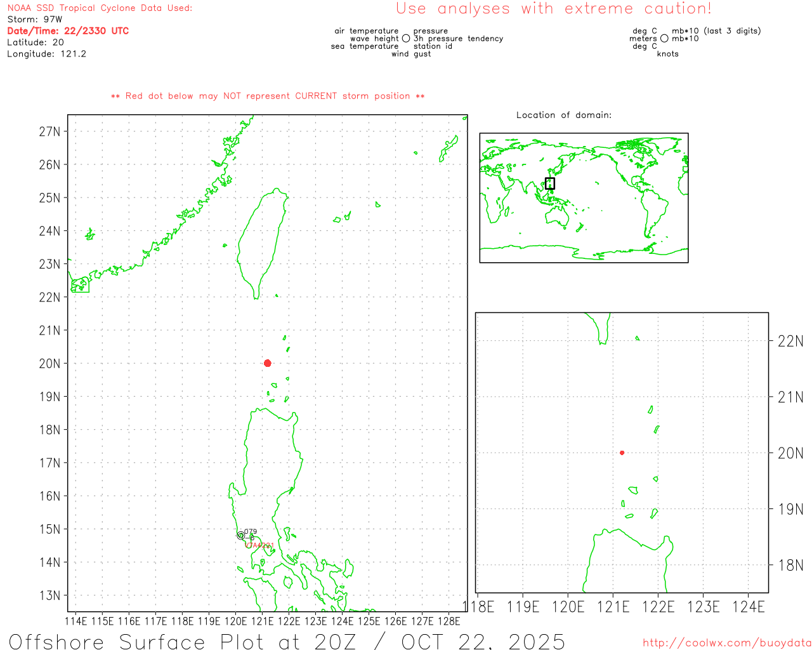Click the station circle marker near Manila

[x=240, y=536]
